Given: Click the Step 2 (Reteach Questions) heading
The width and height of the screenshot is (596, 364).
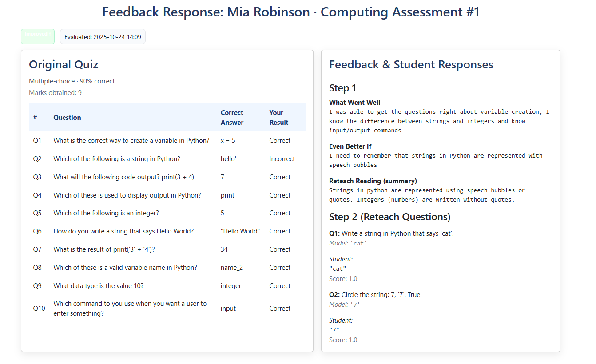Looking at the screenshot, I should pyautogui.click(x=389, y=217).
